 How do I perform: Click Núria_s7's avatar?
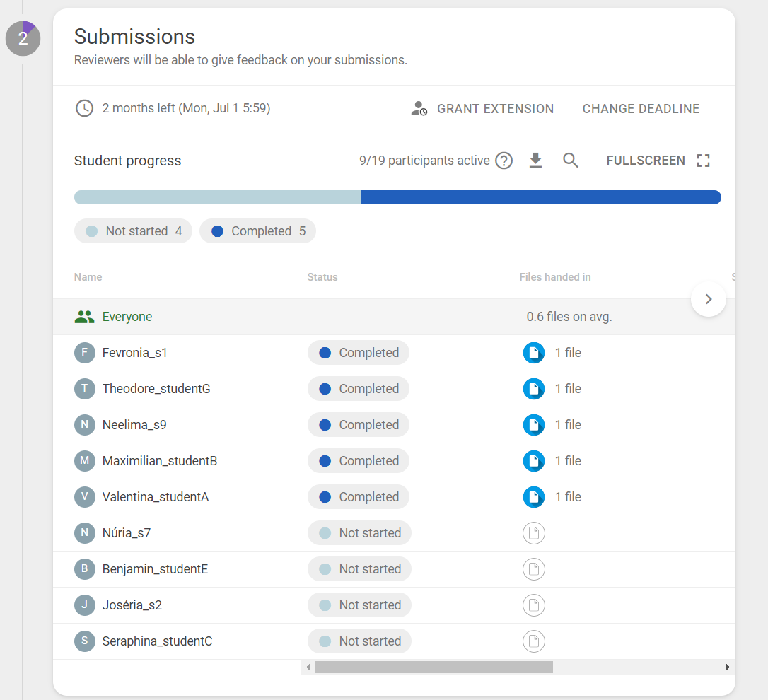pos(85,533)
